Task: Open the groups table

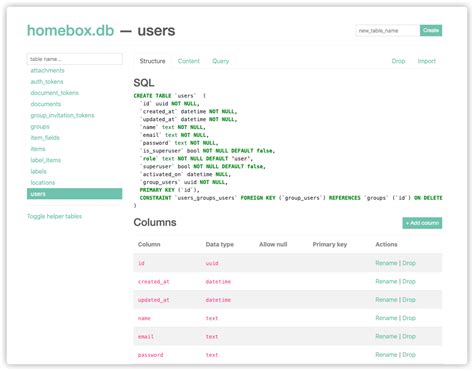Action: coord(40,127)
